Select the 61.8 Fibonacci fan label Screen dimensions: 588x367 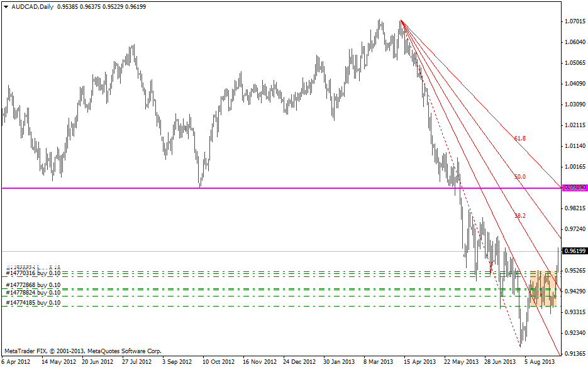pyautogui.click(x=519, y=138)
